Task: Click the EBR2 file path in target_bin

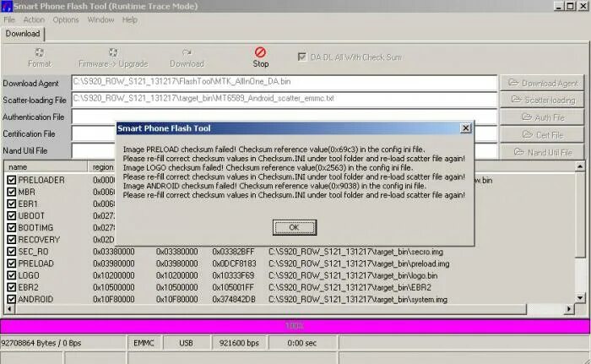Action: [350, 287]
